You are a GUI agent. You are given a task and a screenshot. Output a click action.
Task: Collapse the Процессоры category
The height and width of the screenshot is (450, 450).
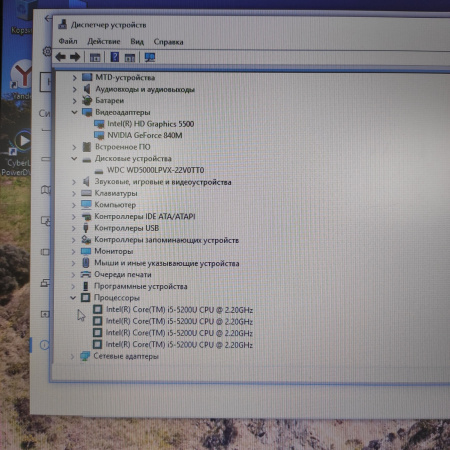pos(73,297)
